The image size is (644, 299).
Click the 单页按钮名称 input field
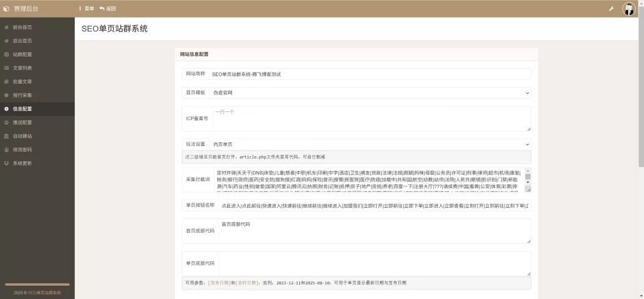[x=375, y=205]
